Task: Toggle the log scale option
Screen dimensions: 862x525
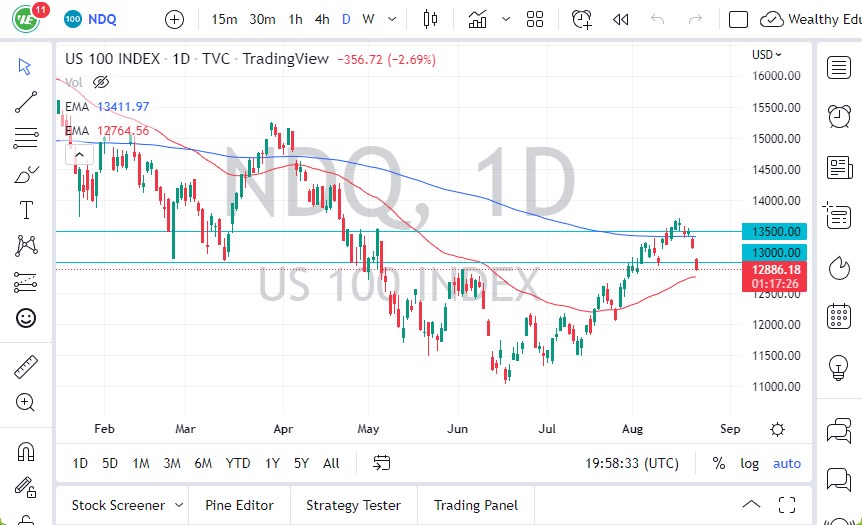Action: [749, 463]
